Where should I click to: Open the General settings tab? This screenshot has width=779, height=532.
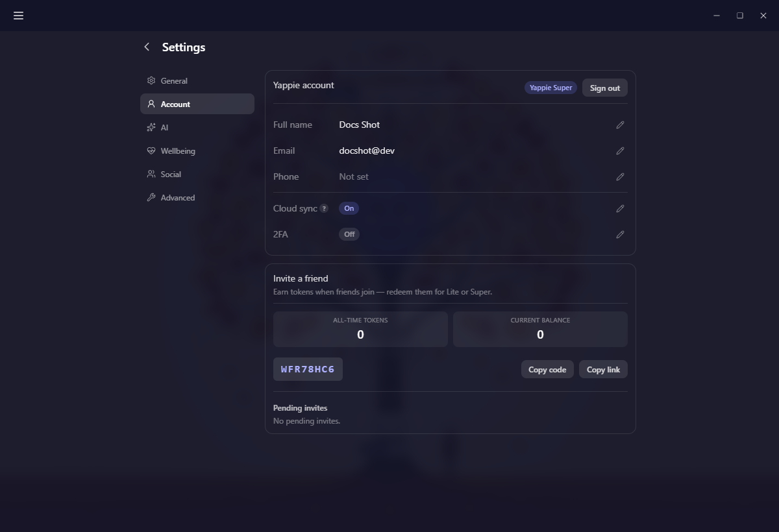coord(197,80)
